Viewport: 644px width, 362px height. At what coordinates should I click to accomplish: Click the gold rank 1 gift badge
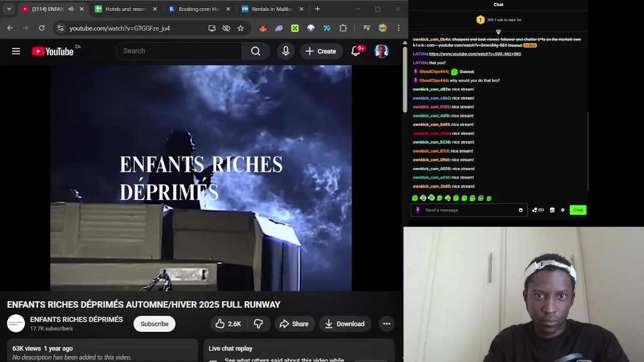click(x=480, y=20)
